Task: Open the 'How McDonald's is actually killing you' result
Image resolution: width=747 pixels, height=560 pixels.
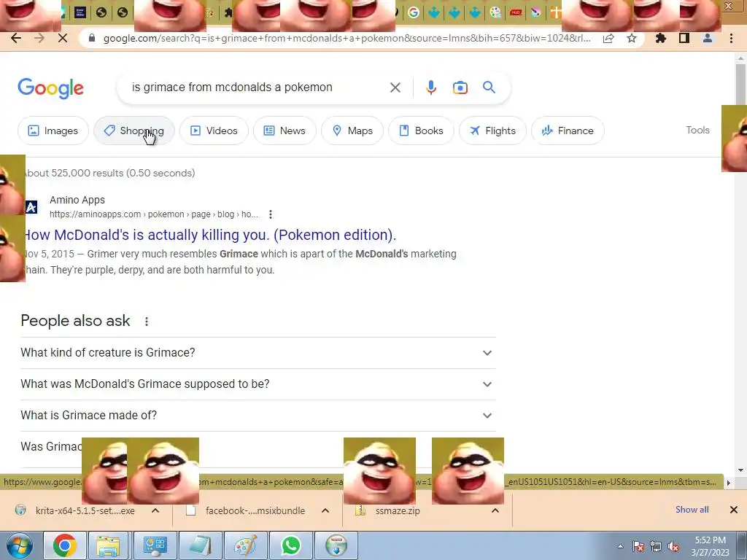Action: click(209, 235)
